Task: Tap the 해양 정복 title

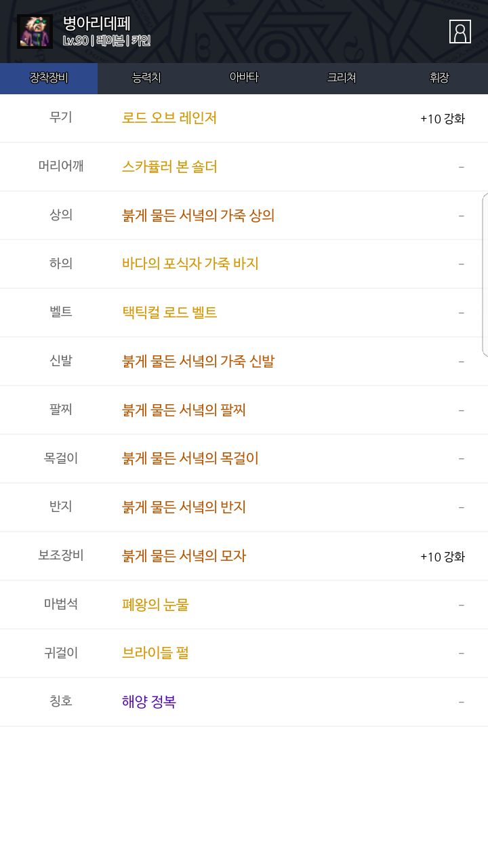Action: pos(149,702)
